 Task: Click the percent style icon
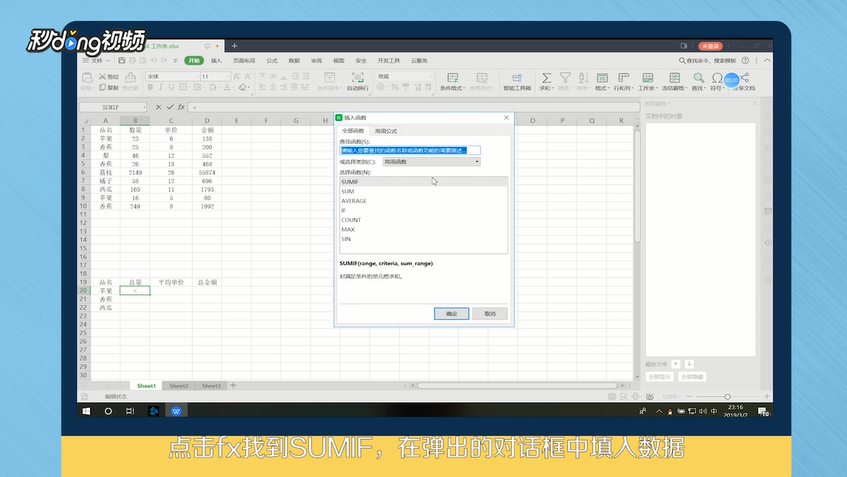[395, 87]
